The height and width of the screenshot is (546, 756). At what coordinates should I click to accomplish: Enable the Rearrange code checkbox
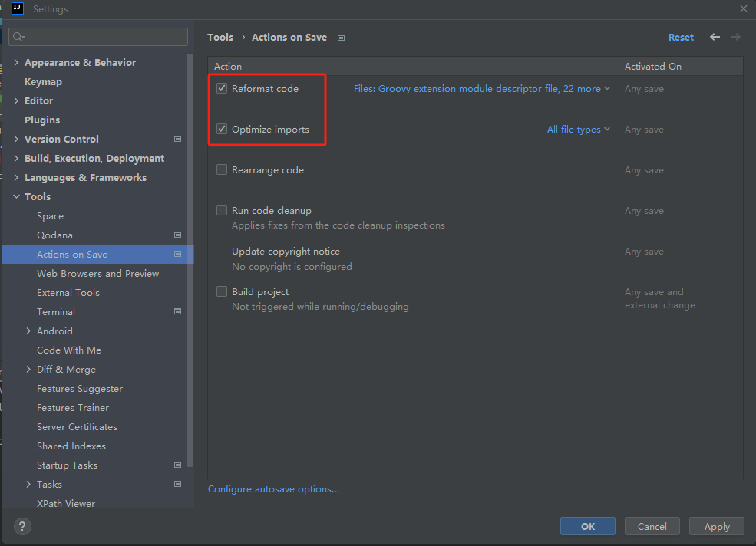(222, 170)
